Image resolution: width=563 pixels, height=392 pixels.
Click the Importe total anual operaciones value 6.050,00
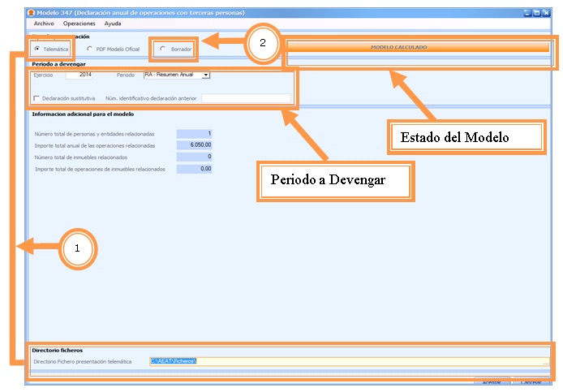[194, 145]
